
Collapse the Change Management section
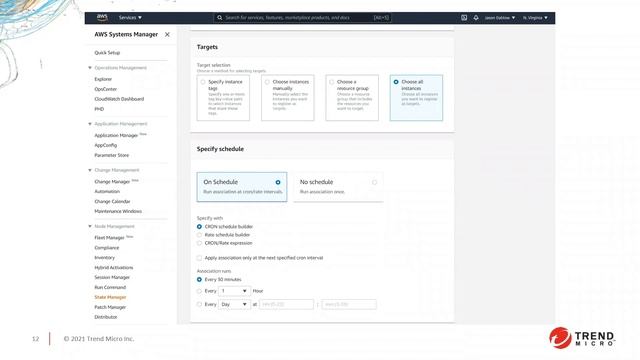coord(90,170)
